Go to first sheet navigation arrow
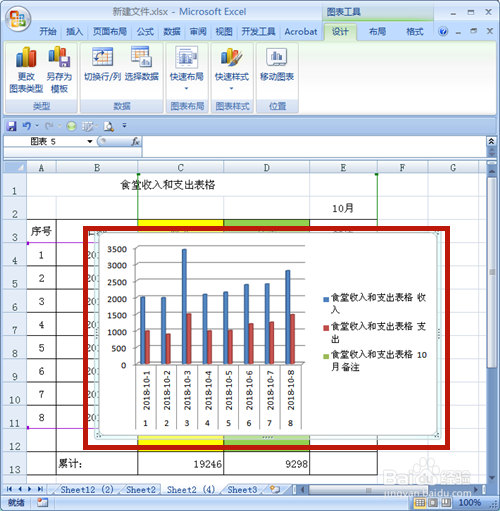The image size is (500, 511). point(9,489)
